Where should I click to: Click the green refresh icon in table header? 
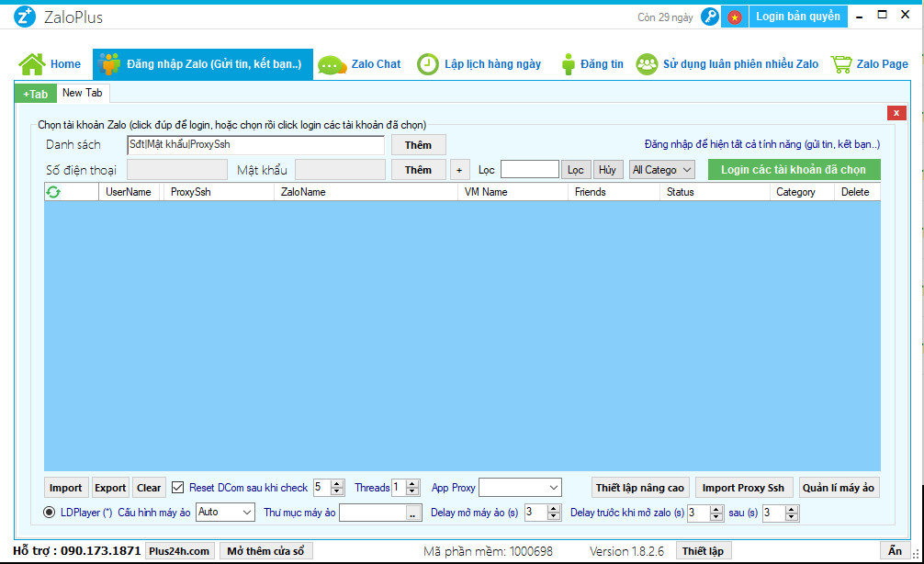coord(53,192)
